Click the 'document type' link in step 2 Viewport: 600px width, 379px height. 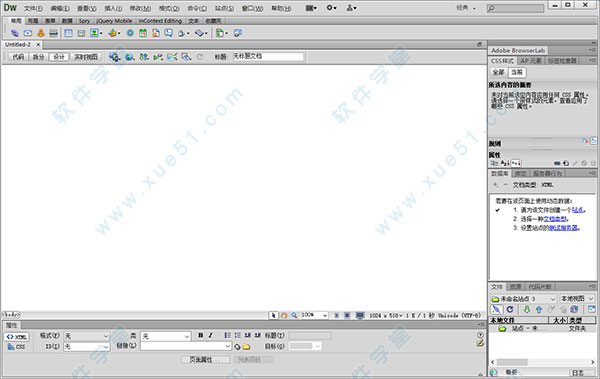click(555, 219)
